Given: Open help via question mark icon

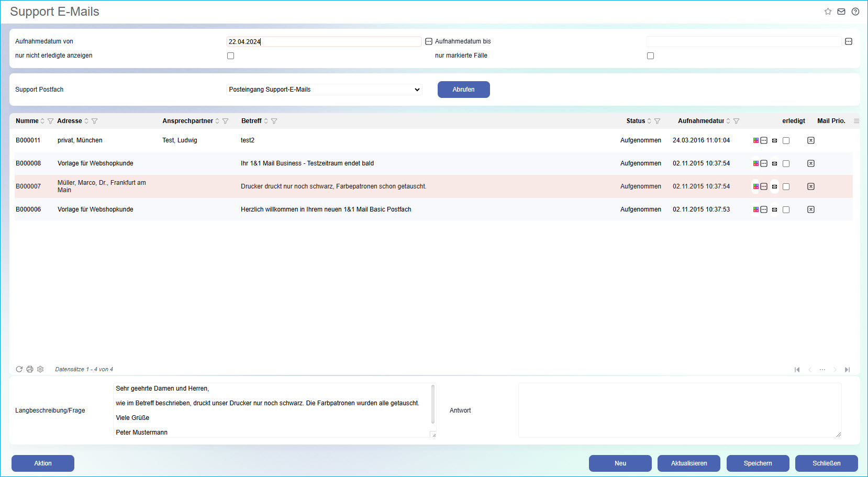Looking at the screenshot, I should coord(855,12).
